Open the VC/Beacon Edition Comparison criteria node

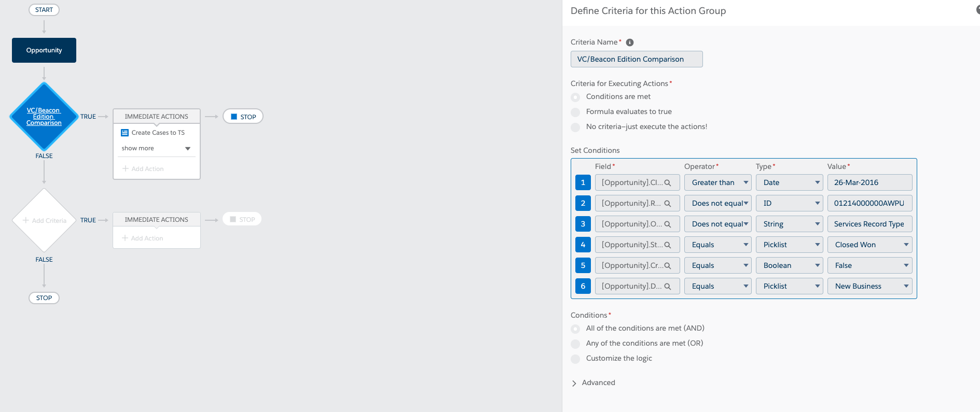coord(44,117)
